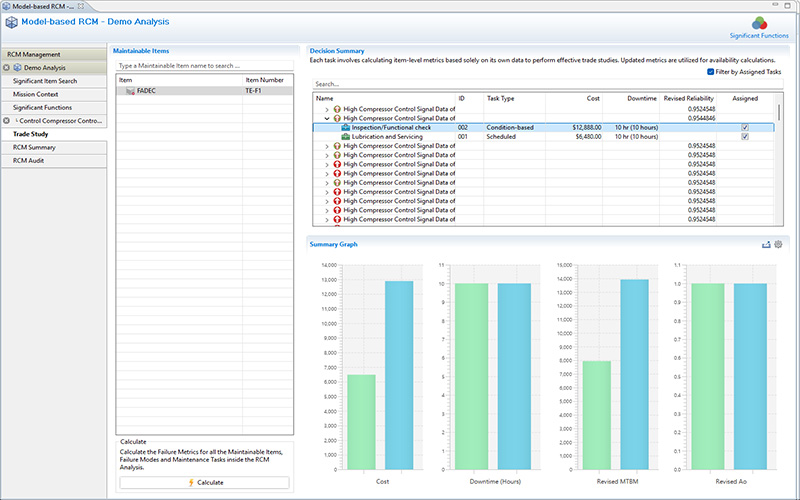This screenshot has height=500, width=800.
Task: Click the green bar in Revised MTBM chart
Action: 597,415
